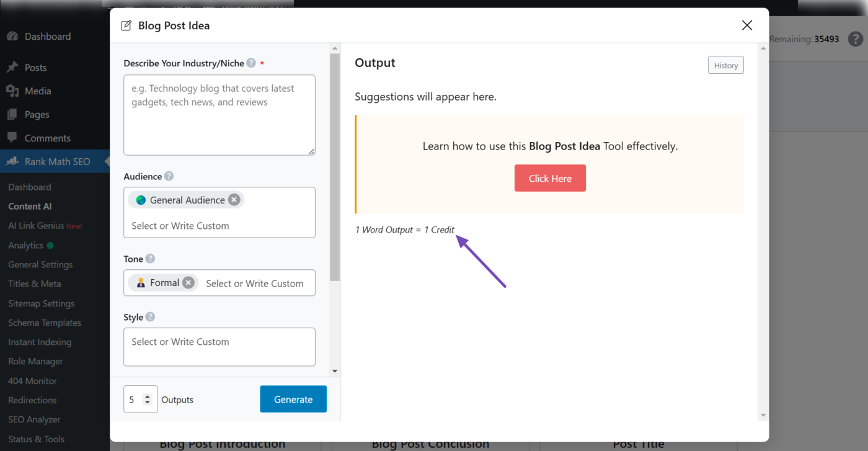
Task: Open Instant Indexing submenu link
Action: (x=40, y=342)
